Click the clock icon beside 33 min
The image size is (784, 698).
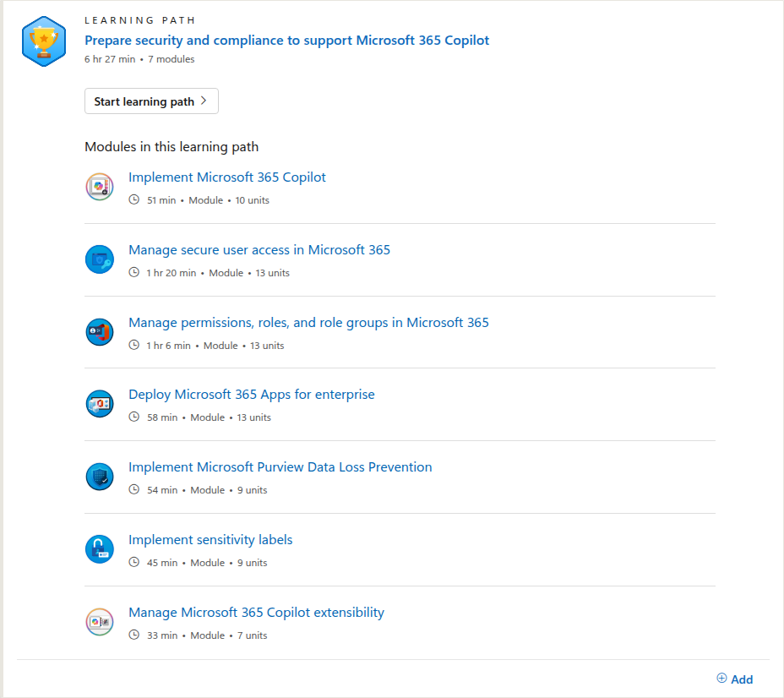pos(134,635)
